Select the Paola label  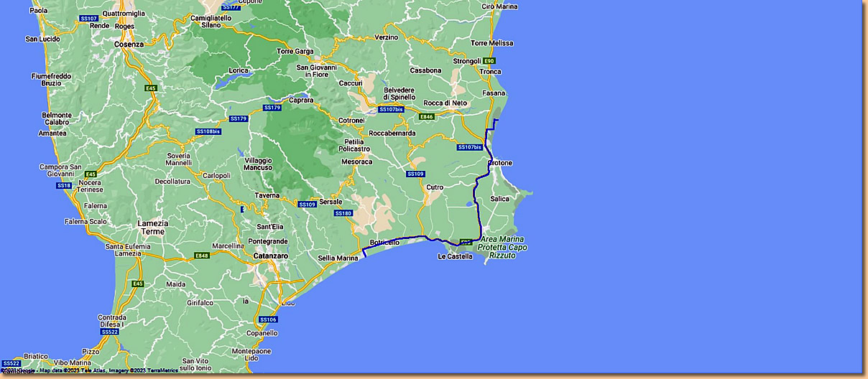click(x=38, y=11)
